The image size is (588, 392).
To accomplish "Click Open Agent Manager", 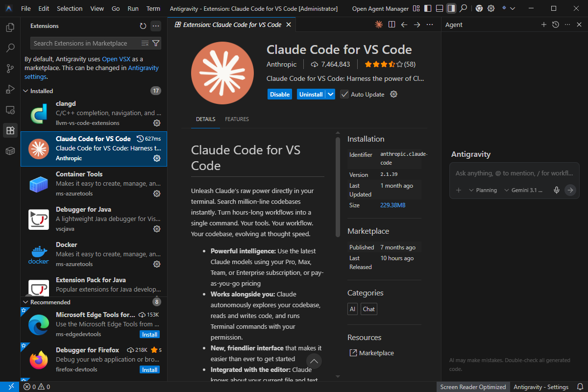I will [x=380, y=8].
